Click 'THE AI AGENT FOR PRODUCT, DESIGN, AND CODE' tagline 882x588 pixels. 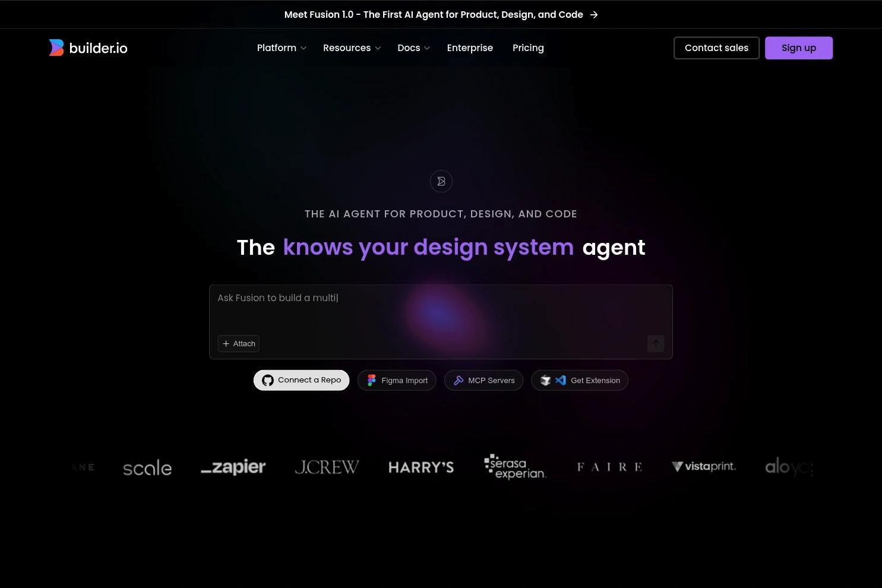click(x=441, y=214)
